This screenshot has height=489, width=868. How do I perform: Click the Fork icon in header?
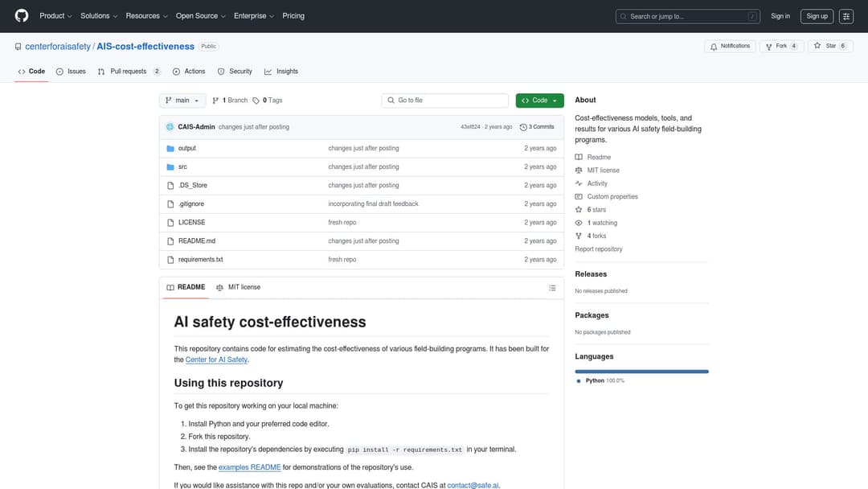click(769, 47)
